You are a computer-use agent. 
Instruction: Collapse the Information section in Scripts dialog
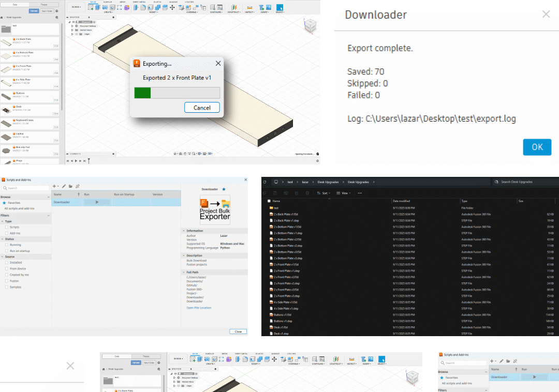coord(183,231)
